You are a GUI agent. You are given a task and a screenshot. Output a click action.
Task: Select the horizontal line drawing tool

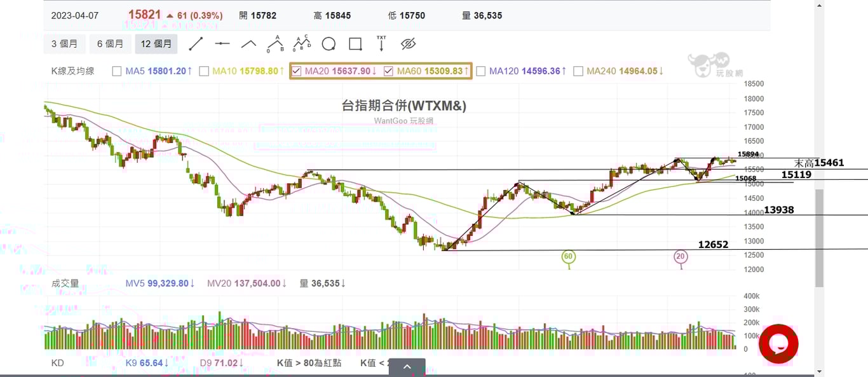click(x=222, y=44)
